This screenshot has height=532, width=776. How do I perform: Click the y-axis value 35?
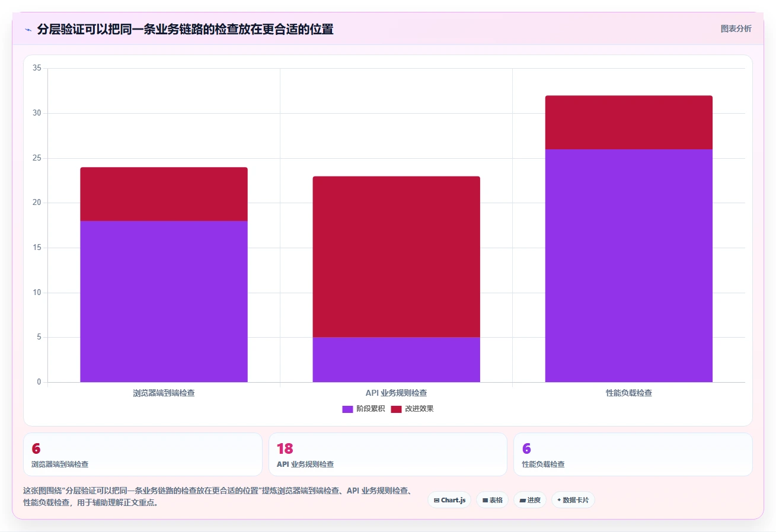click(x=37, y=68)
